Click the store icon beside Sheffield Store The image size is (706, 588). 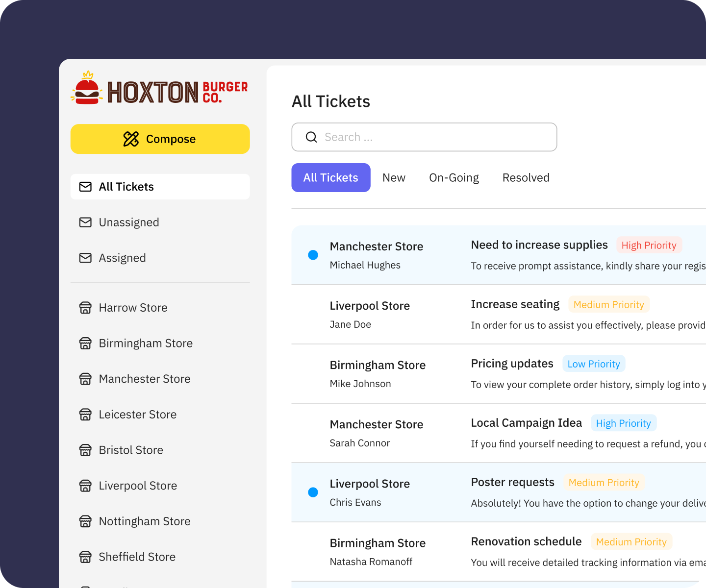(x=85, y=557)
